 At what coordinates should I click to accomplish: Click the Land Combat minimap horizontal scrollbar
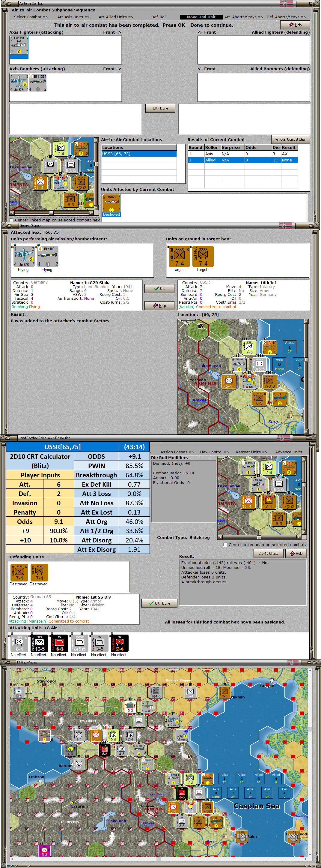coord(260,537)
